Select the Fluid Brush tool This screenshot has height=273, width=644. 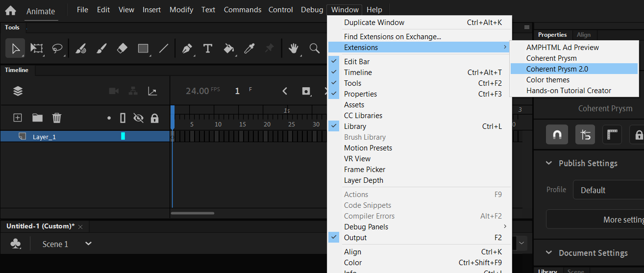tap(81, 48)
